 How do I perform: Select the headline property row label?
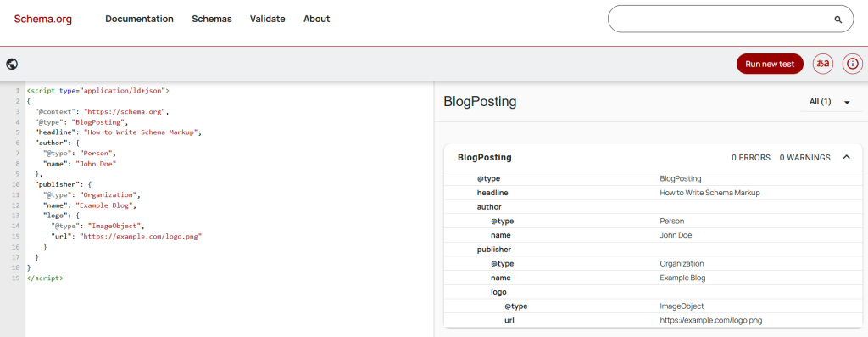(x=492, y=193)
